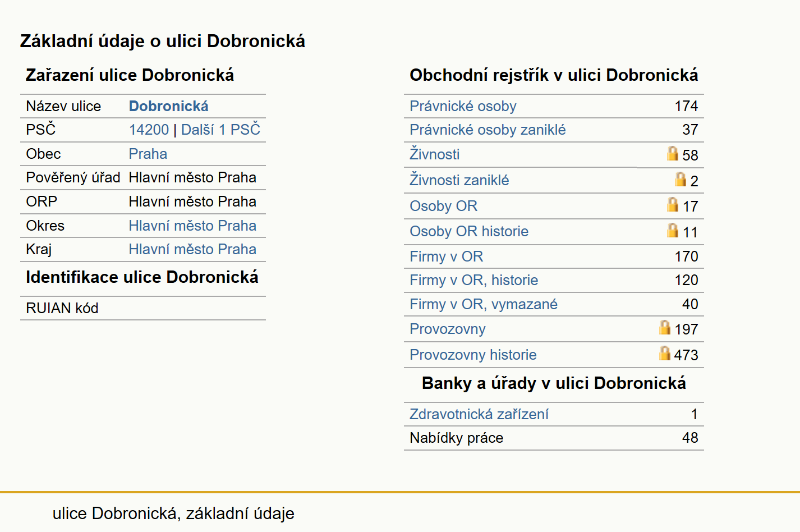Click the padlock icon in Osoby OR row
The width and height of the screenshot is (800, 532).
pos(673,204)
